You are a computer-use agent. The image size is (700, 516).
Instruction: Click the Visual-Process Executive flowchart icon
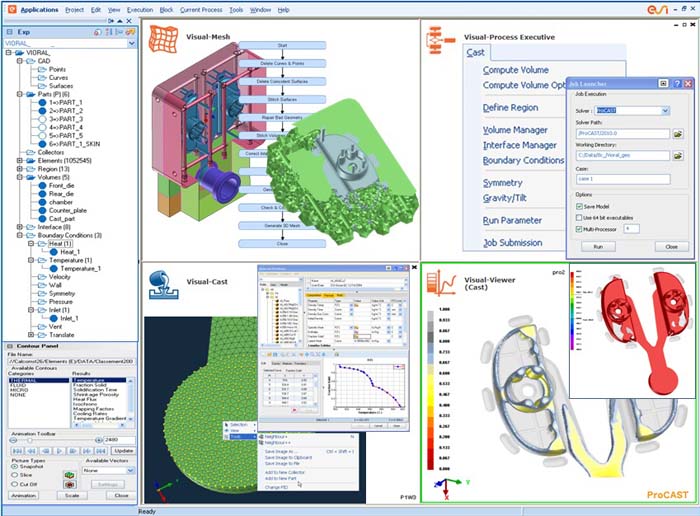click(x=439, y=40)
